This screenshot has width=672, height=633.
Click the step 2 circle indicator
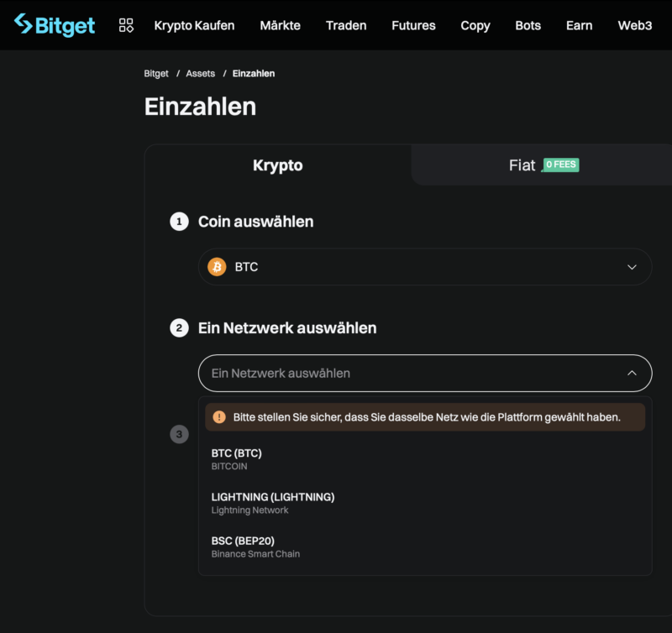coord(179,327)
